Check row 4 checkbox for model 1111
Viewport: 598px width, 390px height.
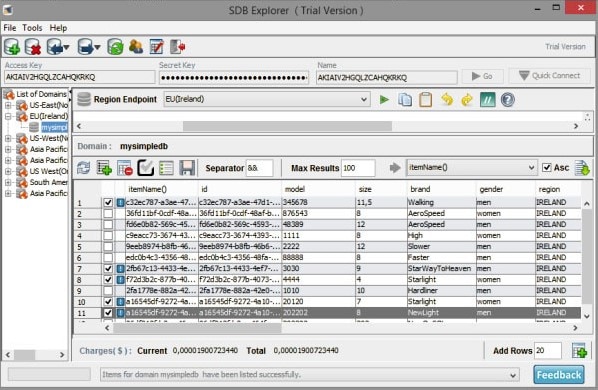108,236
